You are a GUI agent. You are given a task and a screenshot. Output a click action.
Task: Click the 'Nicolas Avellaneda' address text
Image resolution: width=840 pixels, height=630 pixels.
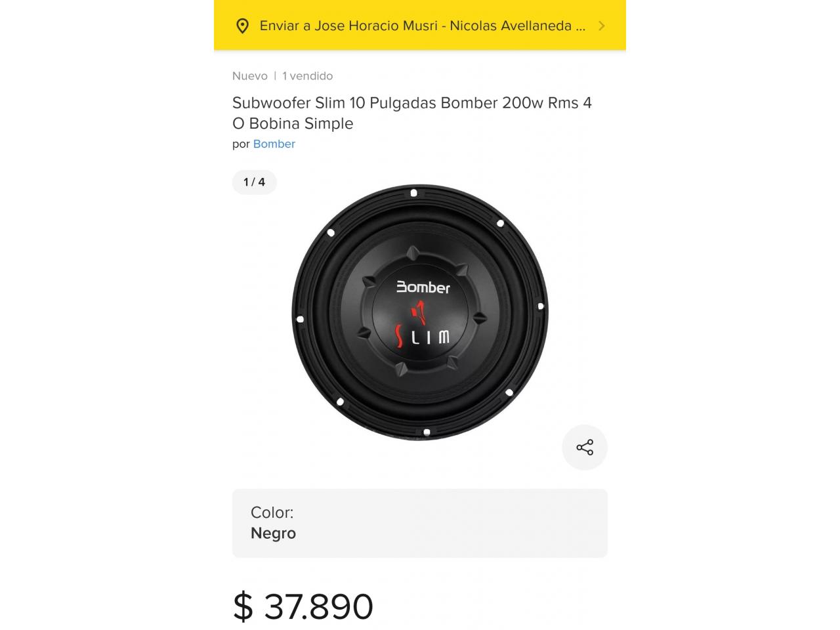pos(511,26)
